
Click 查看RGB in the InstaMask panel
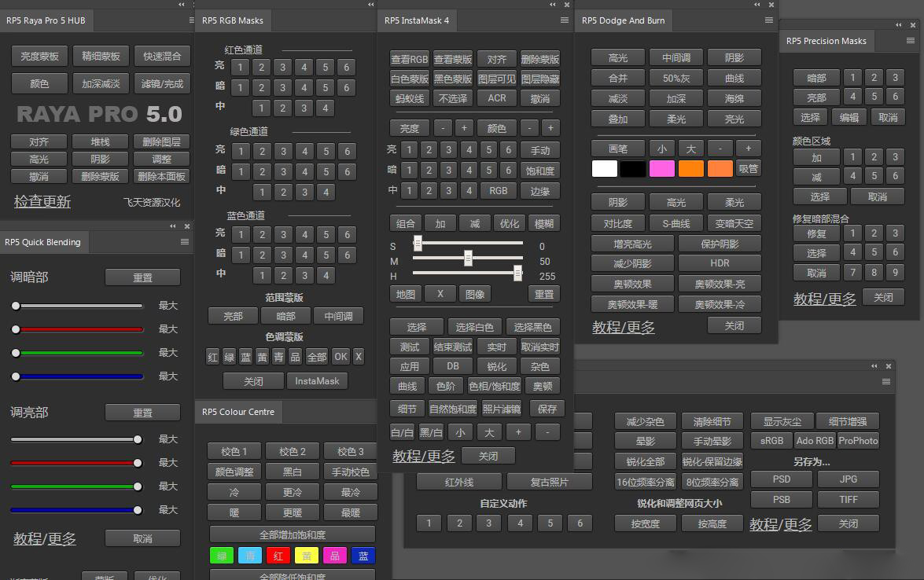pyautogui.click(x=410, y=60)
